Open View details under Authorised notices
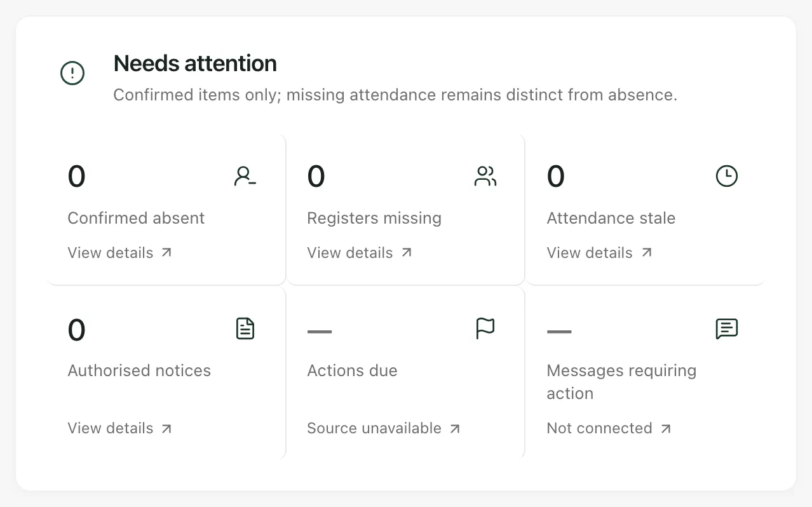Image resolution: width=812 pixels, height=507 pixels. [x=120, y=428]
